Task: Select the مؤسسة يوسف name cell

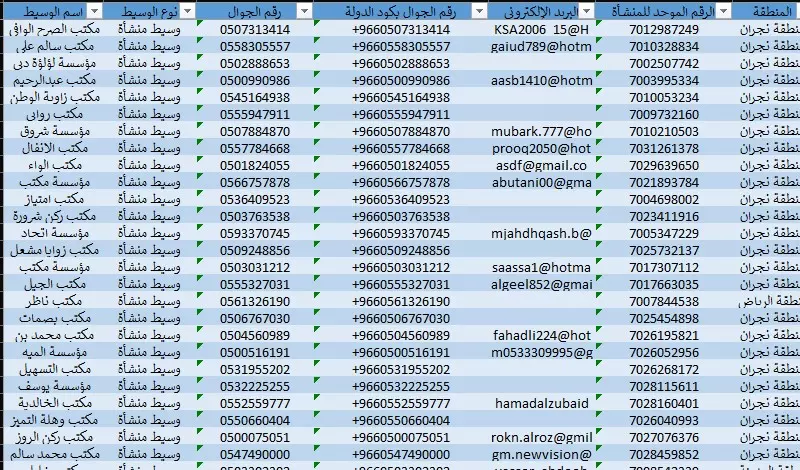Action: (53, 386)
